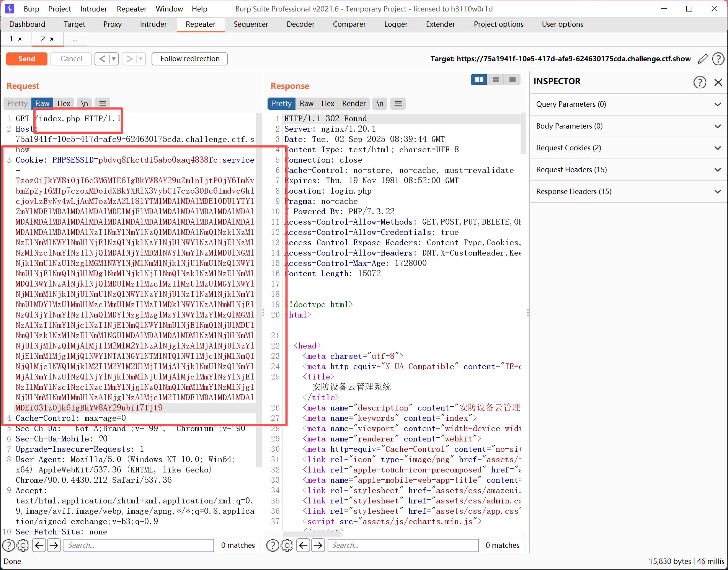Open request search help icon

(9, 545)
